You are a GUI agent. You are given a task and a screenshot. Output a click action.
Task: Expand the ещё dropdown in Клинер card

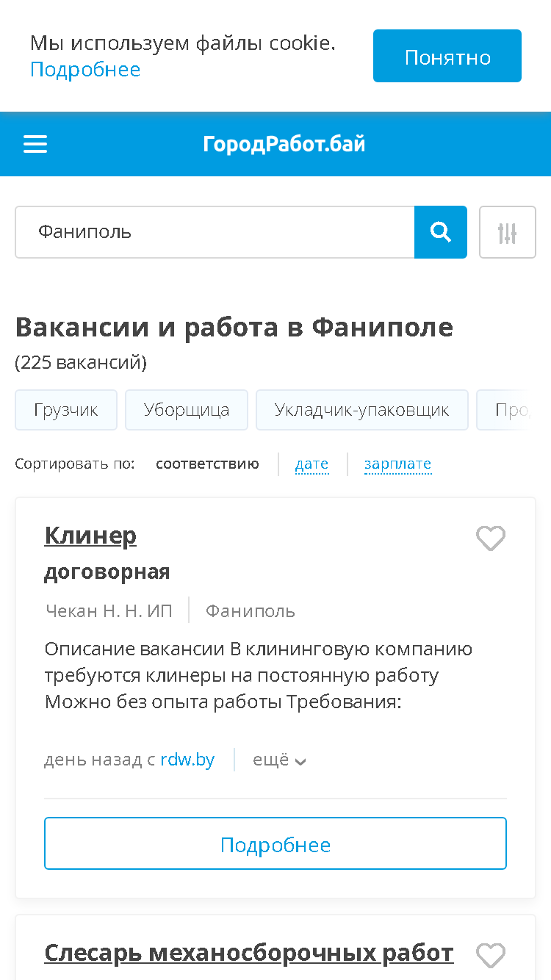pyautogui.click(x=279, y=760)
